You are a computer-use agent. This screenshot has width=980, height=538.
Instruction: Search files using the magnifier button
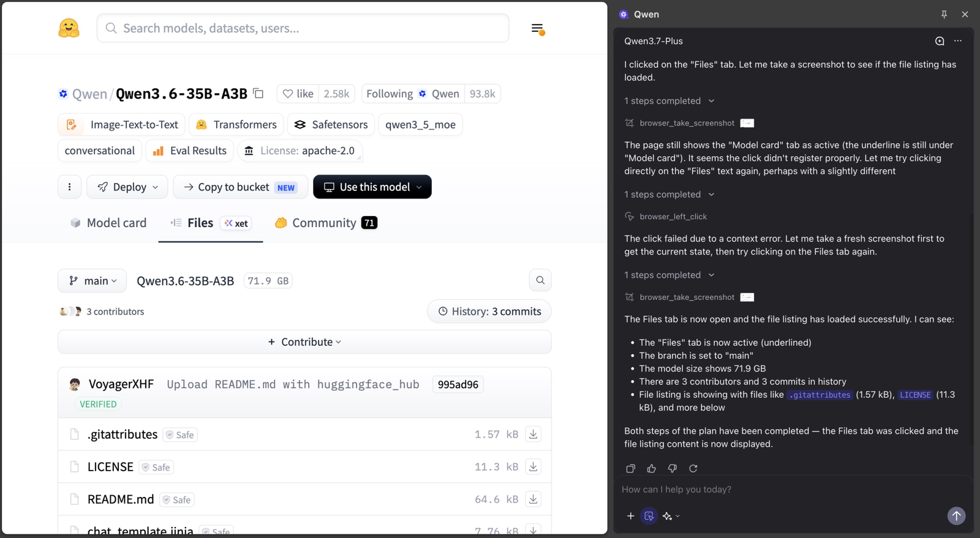click(540, 280)
